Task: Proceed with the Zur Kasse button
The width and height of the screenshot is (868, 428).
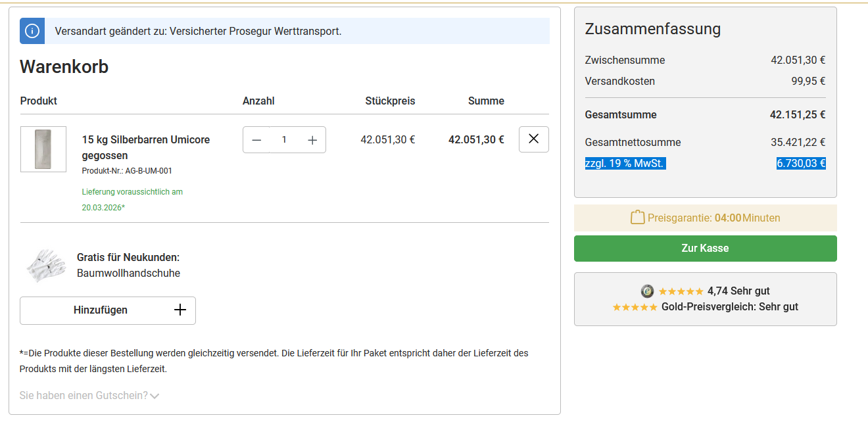Action: coord(706,249)
